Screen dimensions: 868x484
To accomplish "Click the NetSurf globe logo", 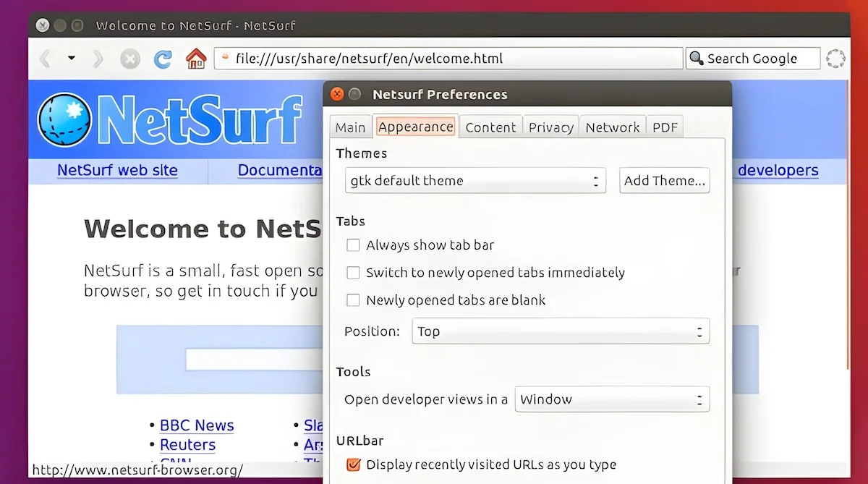I will [64, 119].
